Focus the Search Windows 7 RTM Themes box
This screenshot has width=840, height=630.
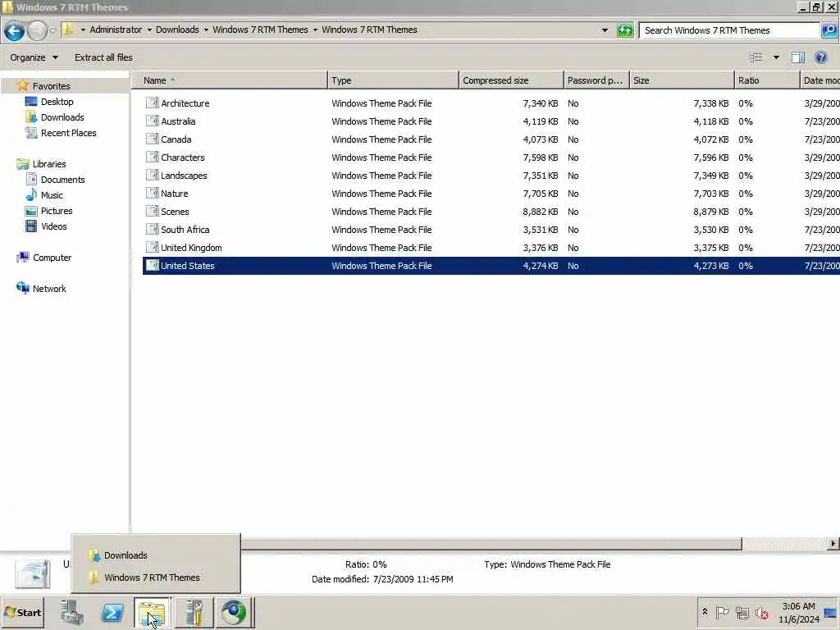pyautogui.click(x=729, y=30)
